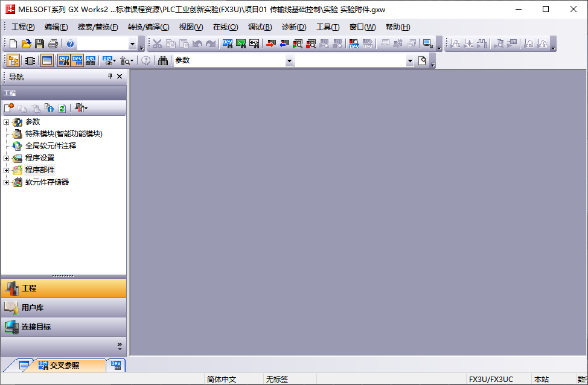The height and width of the screenshot is (385, 588).
Task: Switch to the 工程 navigation view
Action: click(x=64, y=288)
